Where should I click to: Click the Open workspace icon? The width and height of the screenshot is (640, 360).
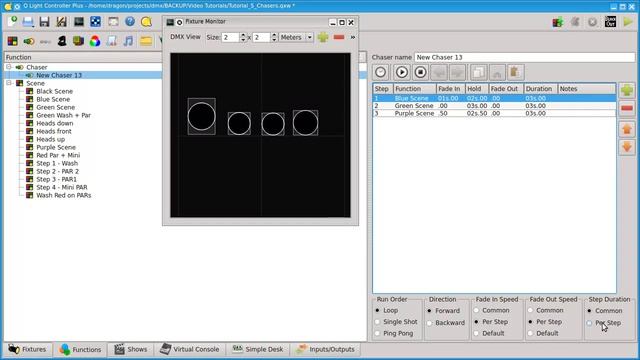tap(28, 21)
